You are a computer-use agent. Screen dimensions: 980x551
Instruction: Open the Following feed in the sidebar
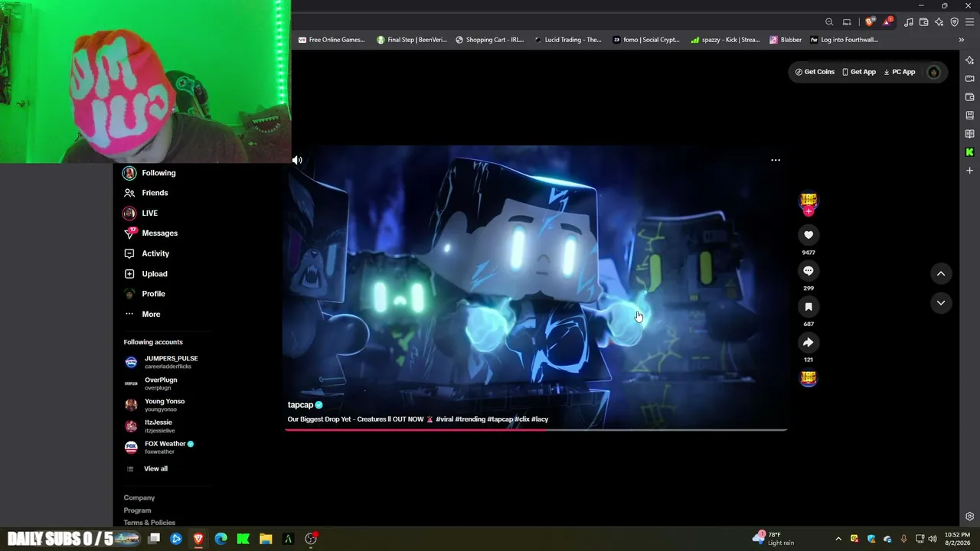[x=158, y=173]
